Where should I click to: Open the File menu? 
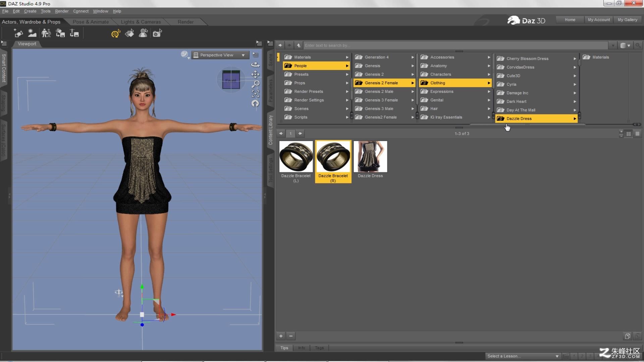5,11
